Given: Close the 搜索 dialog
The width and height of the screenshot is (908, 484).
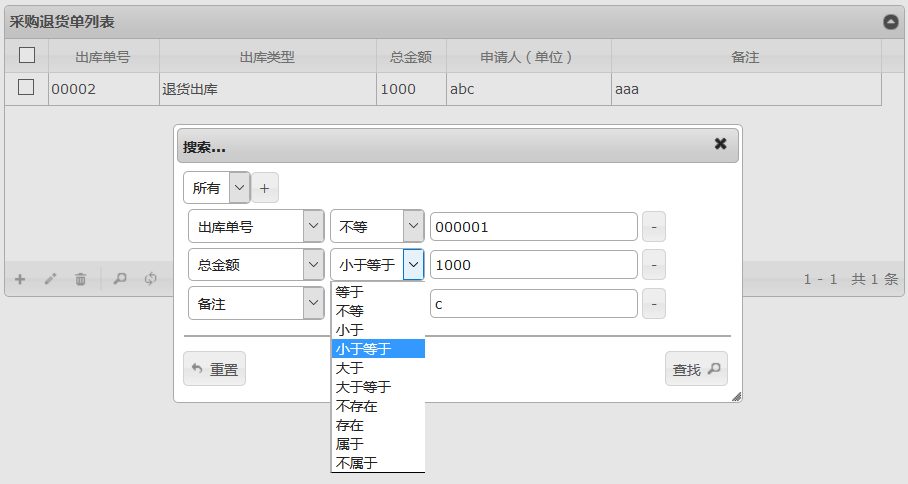Looking at the screenshot, I should tap(720, 144).
